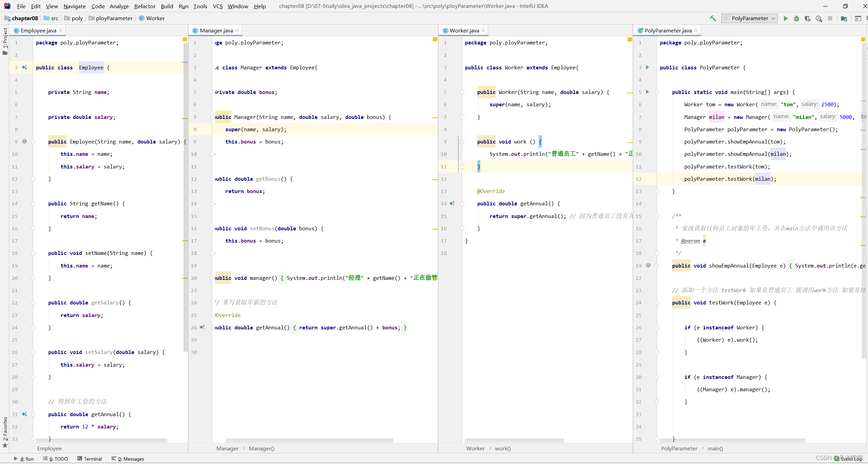Viewport: 868px width, 464px height.
Task: Start debugging with the bug icon
Action: click(x=797, y=18)
